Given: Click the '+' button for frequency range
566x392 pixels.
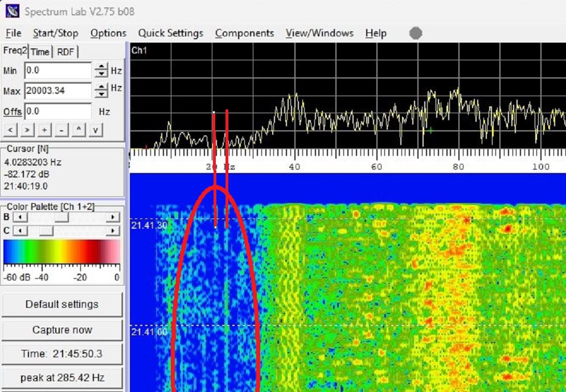Looking at the screenshot, I should [44, 130].
